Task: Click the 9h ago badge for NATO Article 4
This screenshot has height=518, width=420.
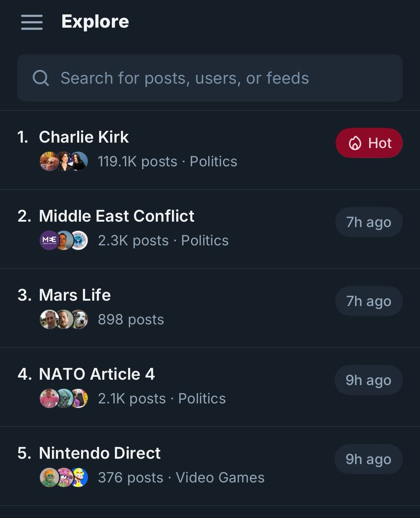Action: [x=368, y=380]
